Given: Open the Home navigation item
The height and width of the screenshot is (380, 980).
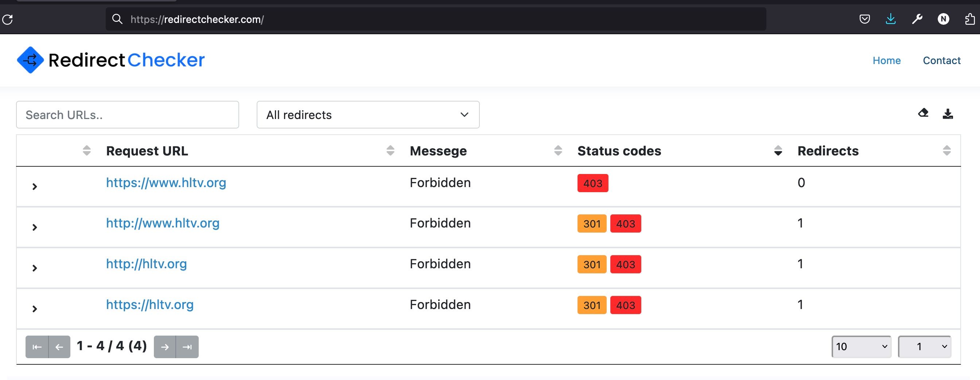Looking at the screenshot, I should coord(886,60).
